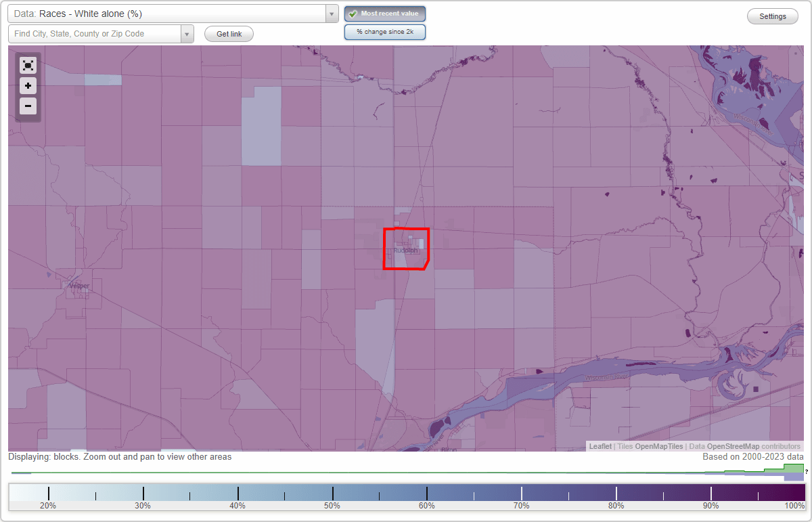Open the Leaflet attribution link
This screenshot has width=812, height=522.
[x=600, y=446]
